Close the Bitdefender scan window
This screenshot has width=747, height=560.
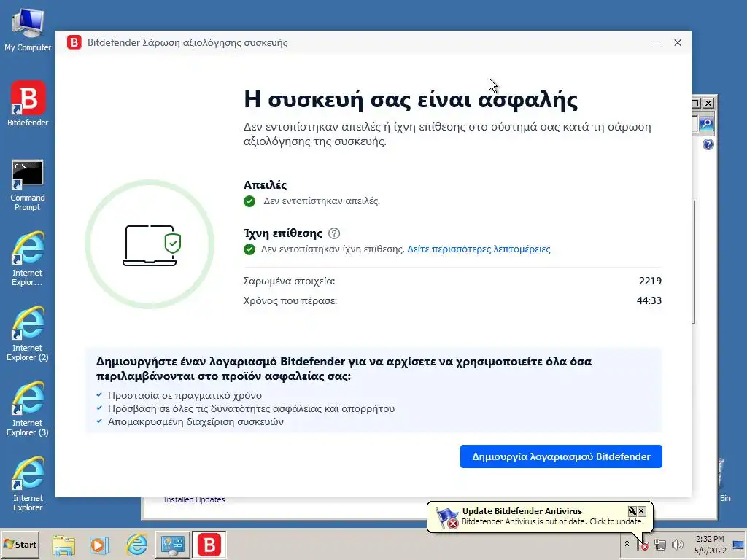pos(678,42)
